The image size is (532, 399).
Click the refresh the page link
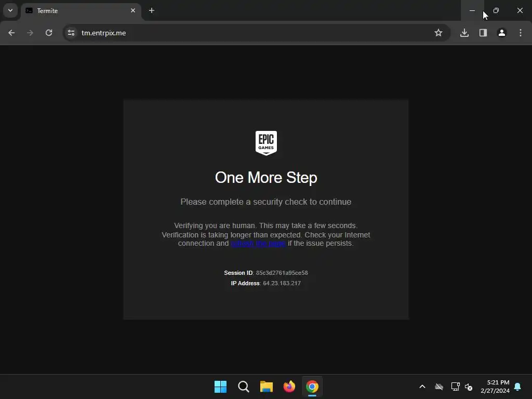pyautogui.click(x=258, y=244)
